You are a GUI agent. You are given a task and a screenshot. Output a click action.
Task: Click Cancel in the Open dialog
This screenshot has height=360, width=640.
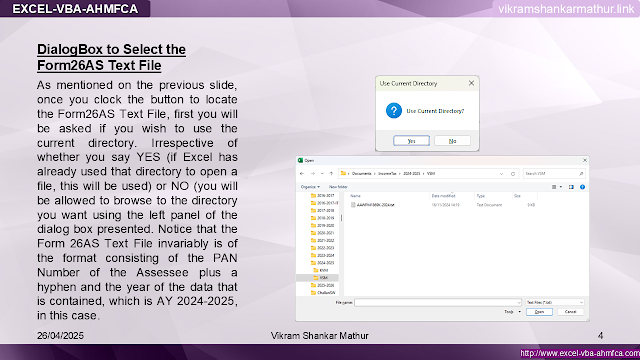pos(570,312)
